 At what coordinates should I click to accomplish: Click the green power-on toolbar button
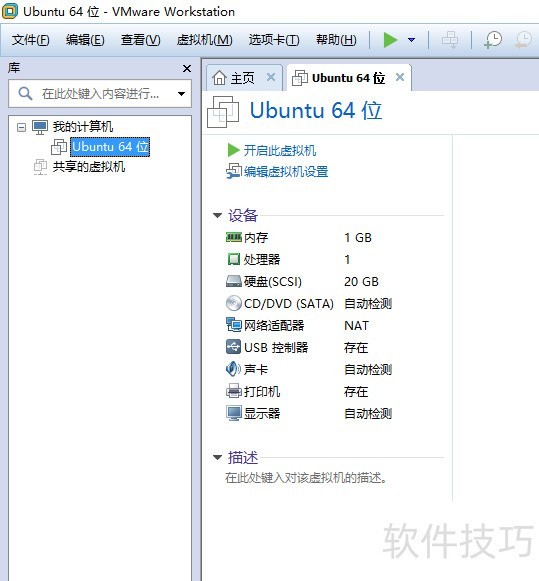tap(390, 40)
